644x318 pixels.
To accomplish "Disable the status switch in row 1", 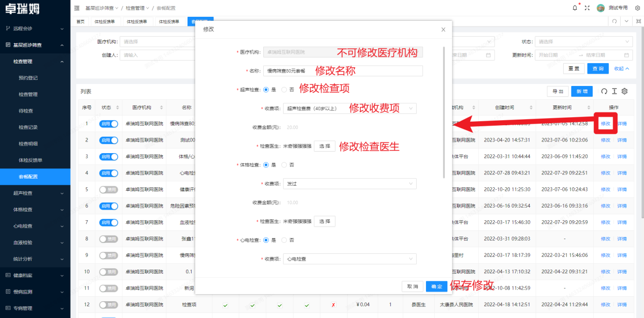I will [x=109, y=124].
